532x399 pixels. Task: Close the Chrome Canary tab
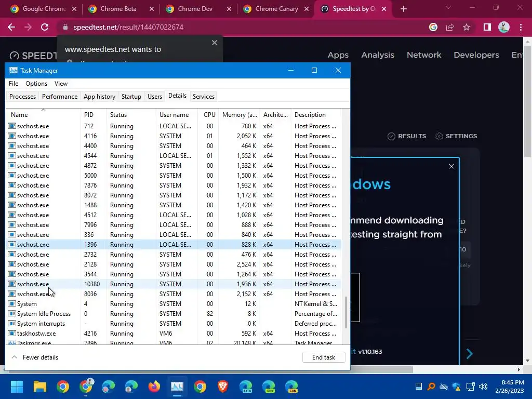pos(307,9)
